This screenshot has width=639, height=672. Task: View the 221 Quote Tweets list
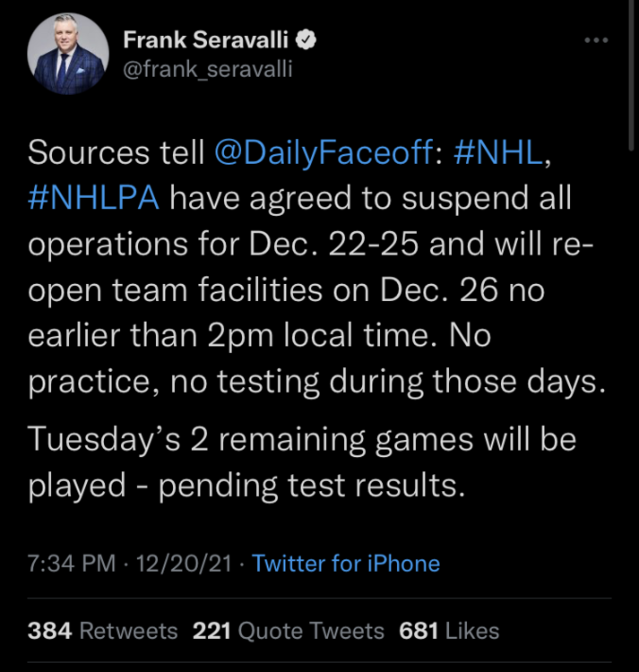[288, 631]
